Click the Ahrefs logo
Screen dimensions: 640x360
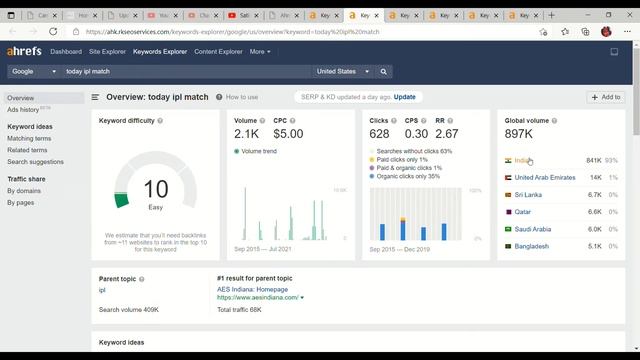point(24,51)
